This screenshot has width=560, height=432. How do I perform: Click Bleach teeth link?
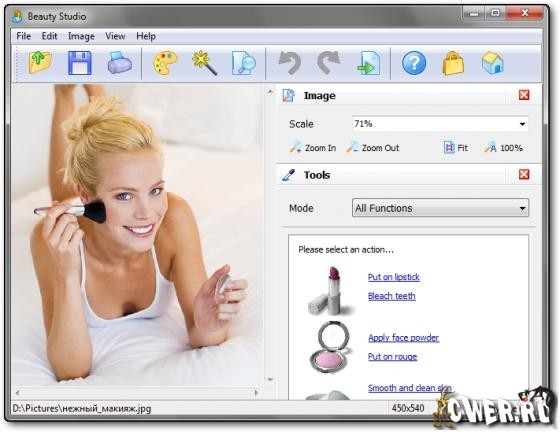391,296
